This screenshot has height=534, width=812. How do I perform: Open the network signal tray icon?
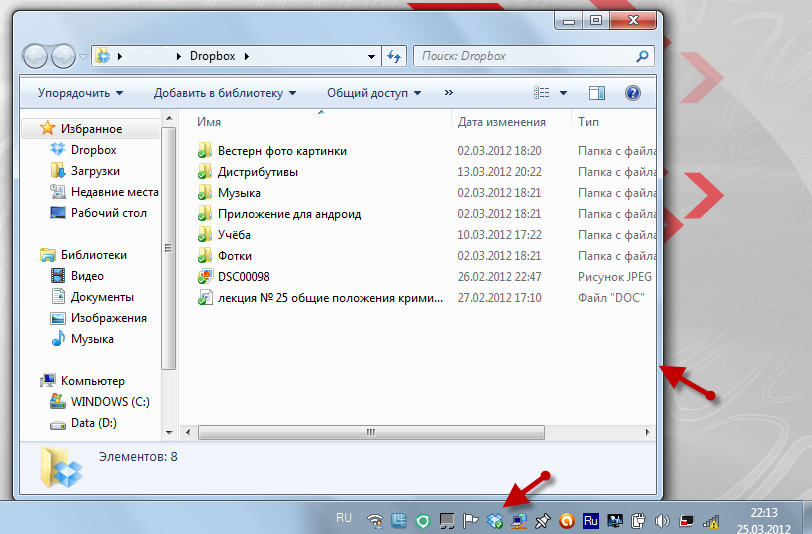(x=710, y=521)
